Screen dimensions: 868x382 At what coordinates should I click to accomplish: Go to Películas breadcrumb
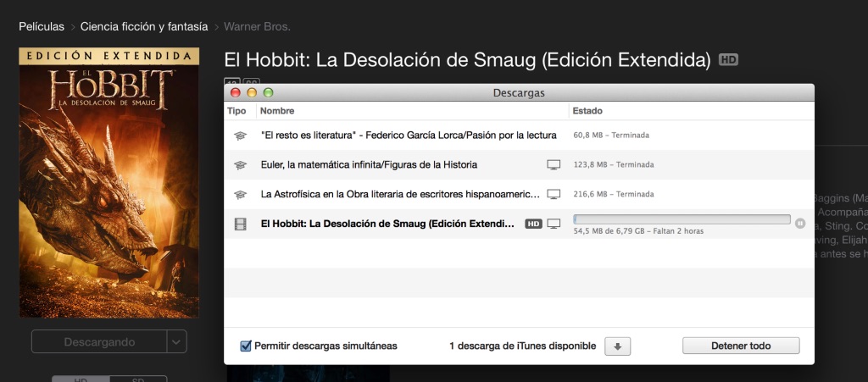click(42, 26)
